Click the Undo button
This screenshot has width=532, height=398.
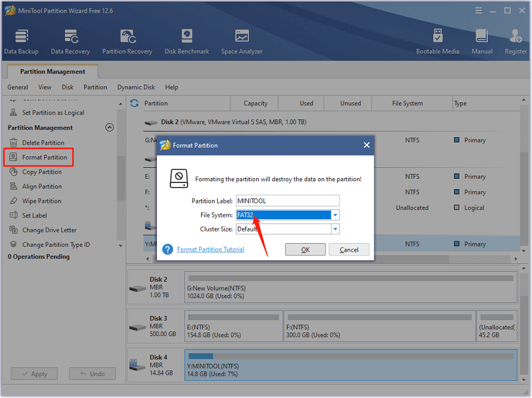[93, 374]
